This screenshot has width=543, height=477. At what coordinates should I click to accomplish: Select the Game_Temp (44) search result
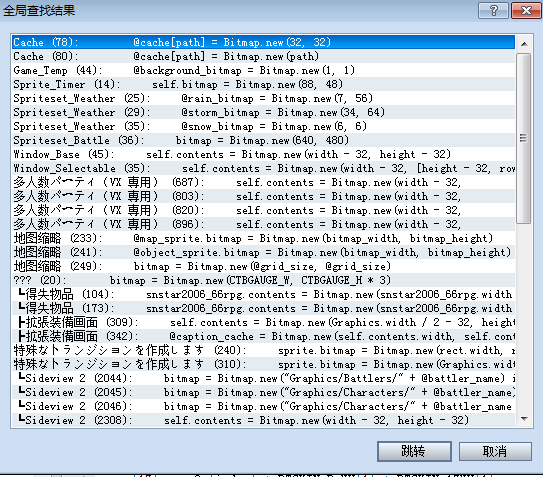point(263,70)
